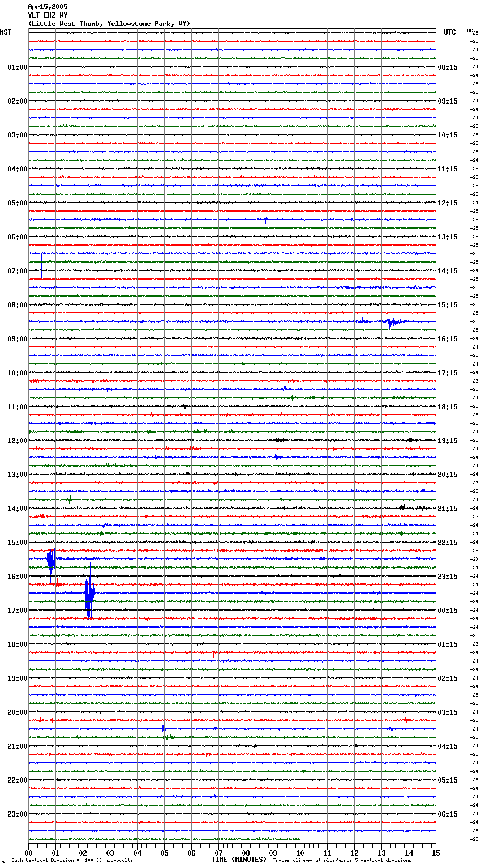This screenshot has height=868, width=481.
Task: Pick the 11:00 MST time label
Action: [x=18, y=407]
